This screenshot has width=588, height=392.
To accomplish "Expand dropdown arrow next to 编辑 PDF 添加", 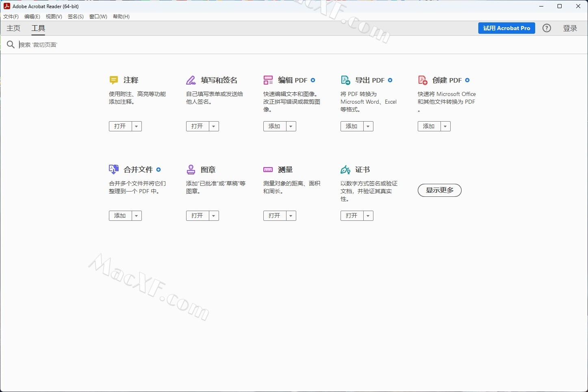I will click(x=291, y=126).
